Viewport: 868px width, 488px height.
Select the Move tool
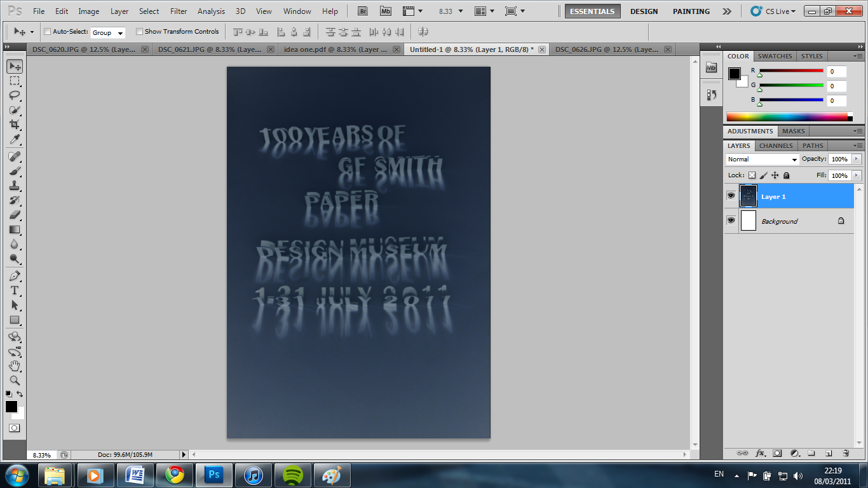coord(15,66)
